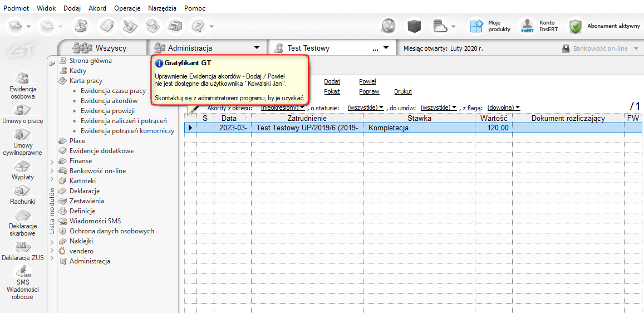Open the Umowy o pracę sidebar icon
This screenshot has width=644, height=313.
23,110
